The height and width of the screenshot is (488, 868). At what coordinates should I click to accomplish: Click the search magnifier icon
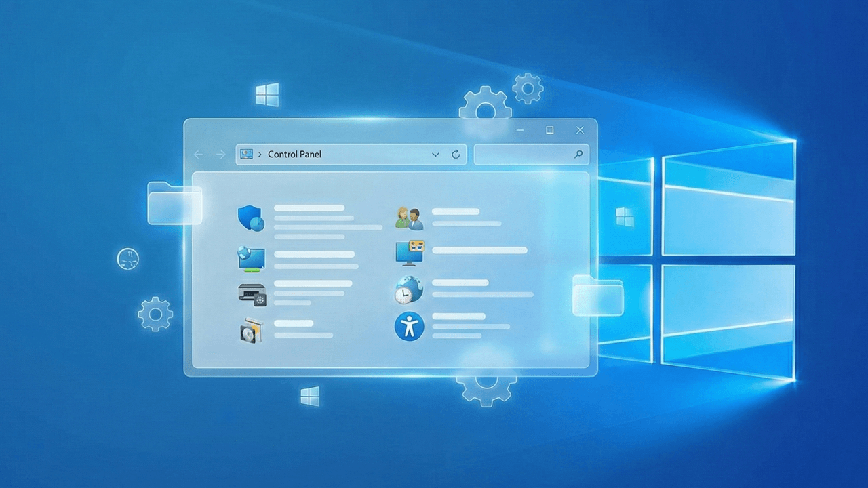click(x=578, y=154)
